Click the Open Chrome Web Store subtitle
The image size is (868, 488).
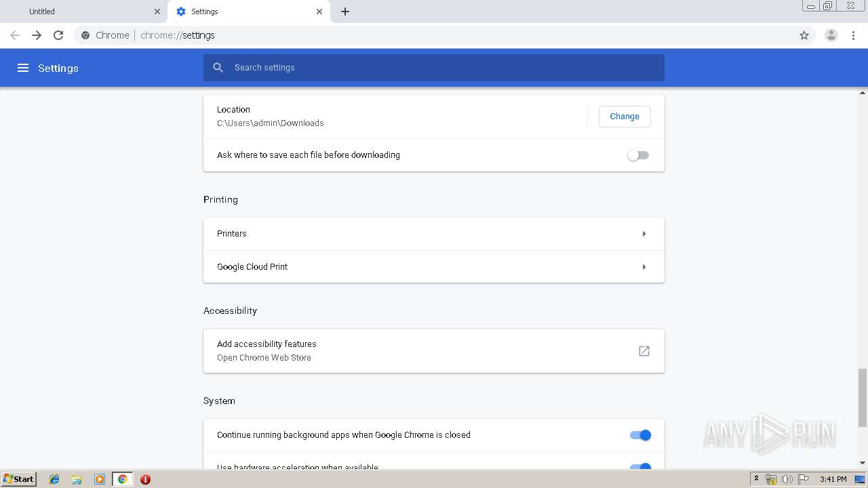[264, 358]
